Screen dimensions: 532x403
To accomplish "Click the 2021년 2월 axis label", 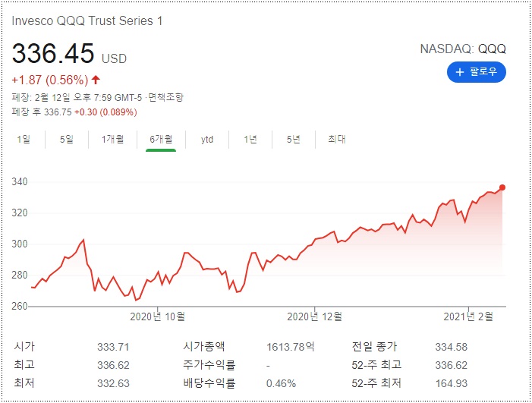I will (x=468, y=316).
